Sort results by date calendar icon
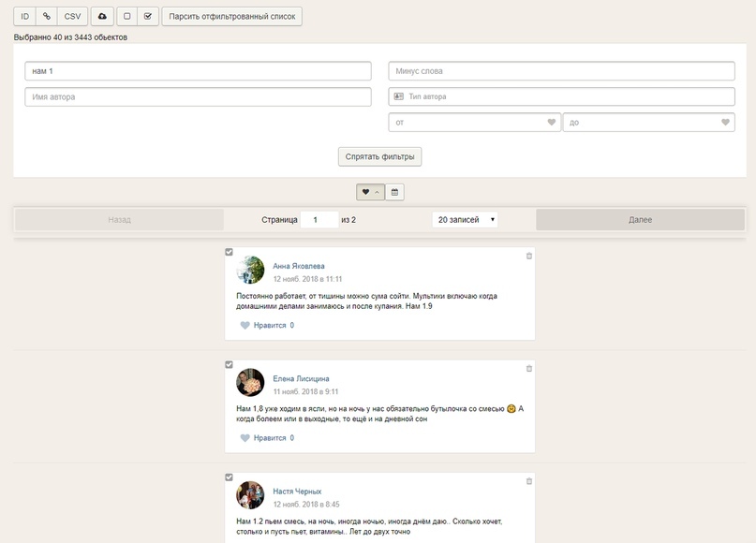This screenshot has height=543, width=756. (x=395, y=192)
